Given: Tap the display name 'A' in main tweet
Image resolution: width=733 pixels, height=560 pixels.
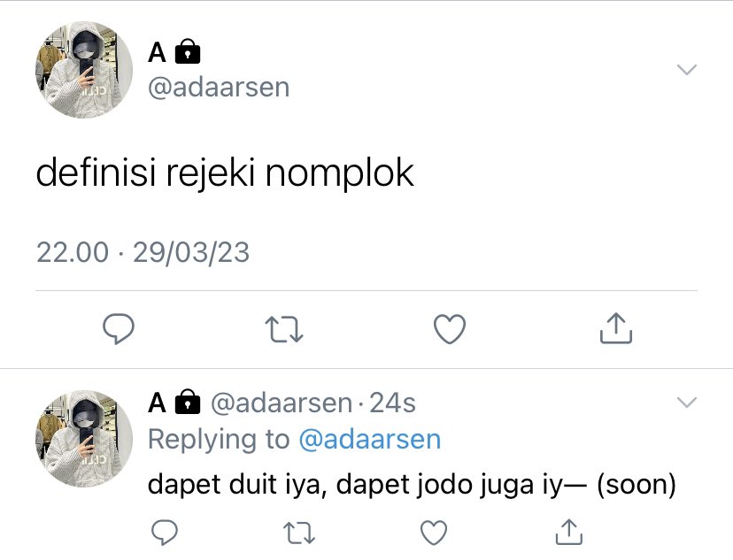Looking at the screenshot, I should 157,52.
